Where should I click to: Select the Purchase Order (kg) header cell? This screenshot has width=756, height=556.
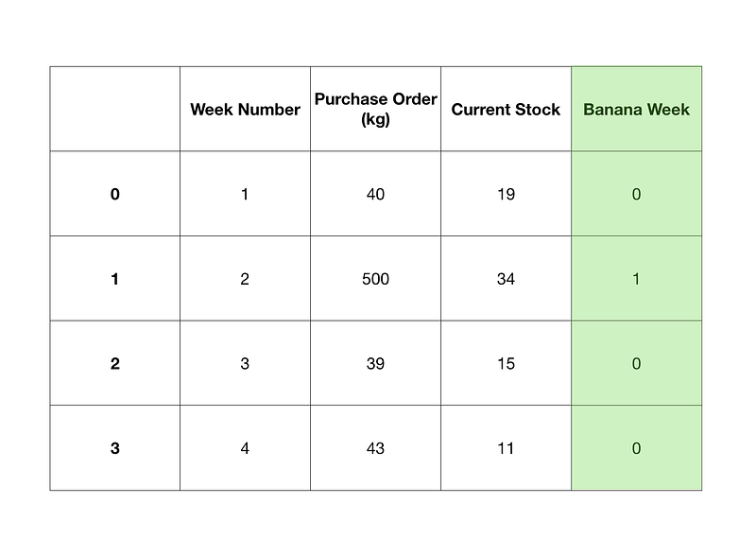375,109
